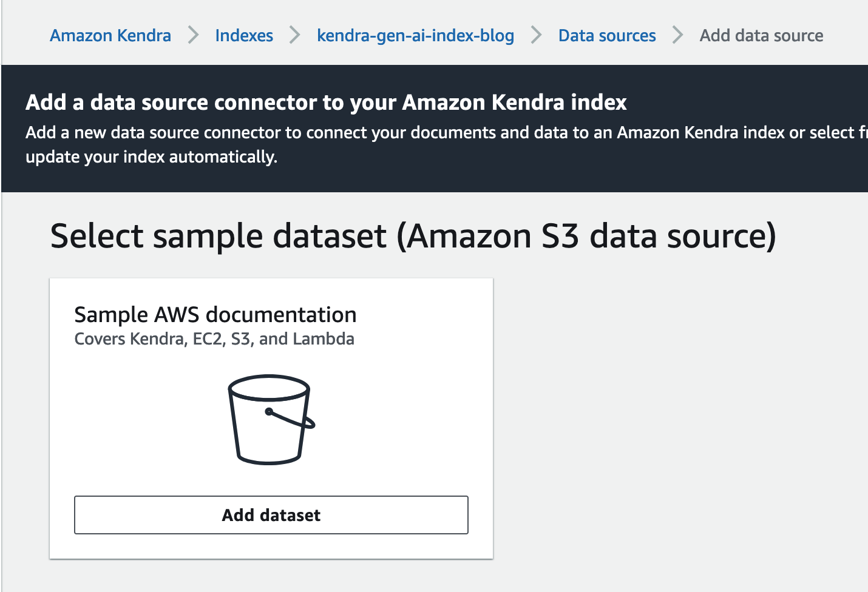Click the Add data source breadcrumb
Viewport: 868px width, 592px height.
point(761,36)
